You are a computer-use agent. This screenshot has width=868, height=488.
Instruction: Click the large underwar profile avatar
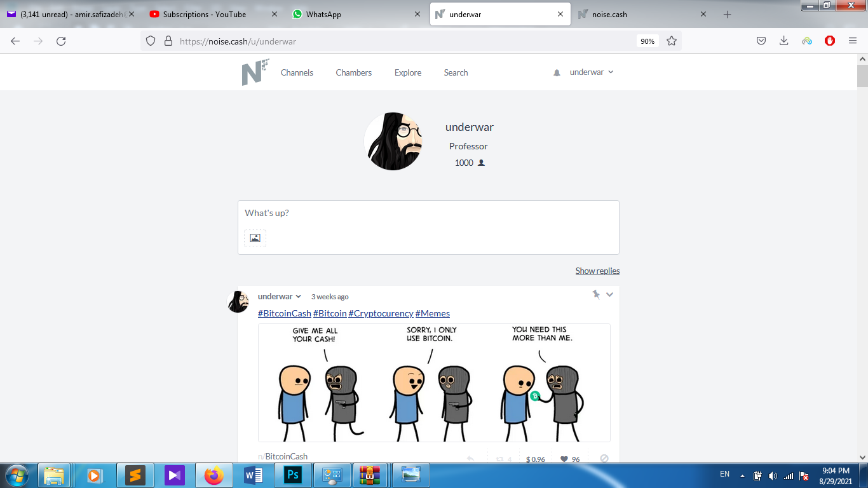click(393, 141)
